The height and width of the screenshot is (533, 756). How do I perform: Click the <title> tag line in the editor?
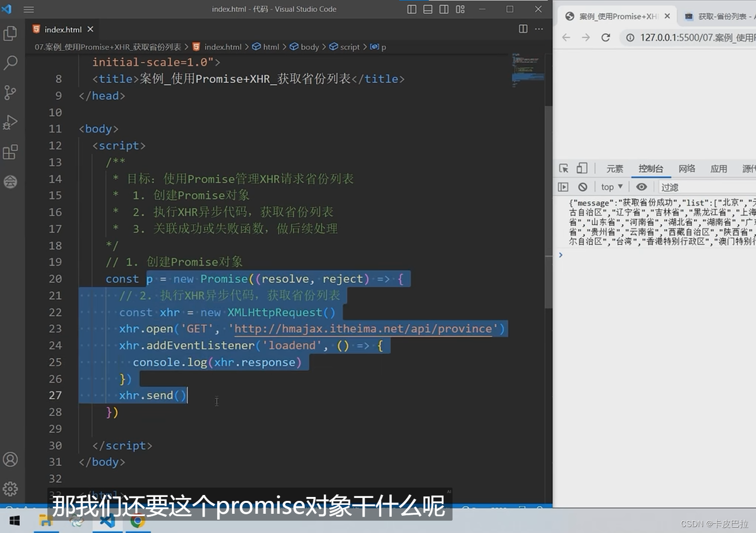[248, 79]
